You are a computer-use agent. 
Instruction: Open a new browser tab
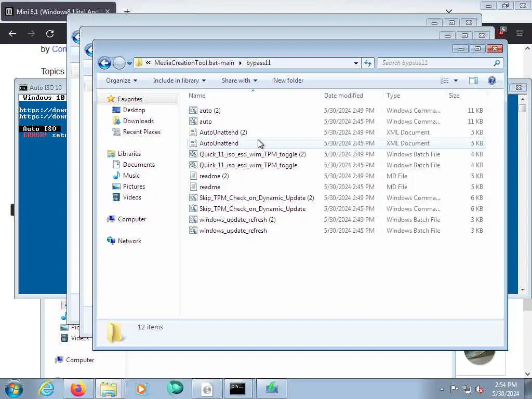pos(127,11)
